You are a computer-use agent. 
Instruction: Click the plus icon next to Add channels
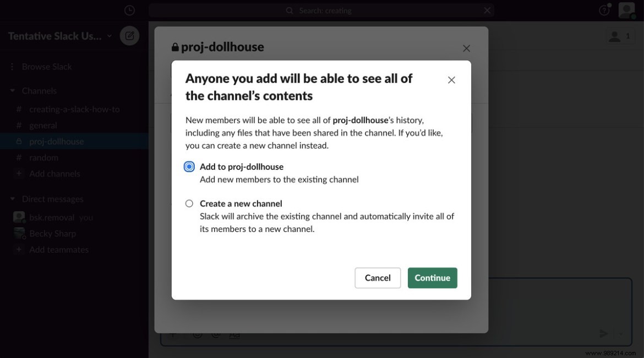click(x=18, y=173)
